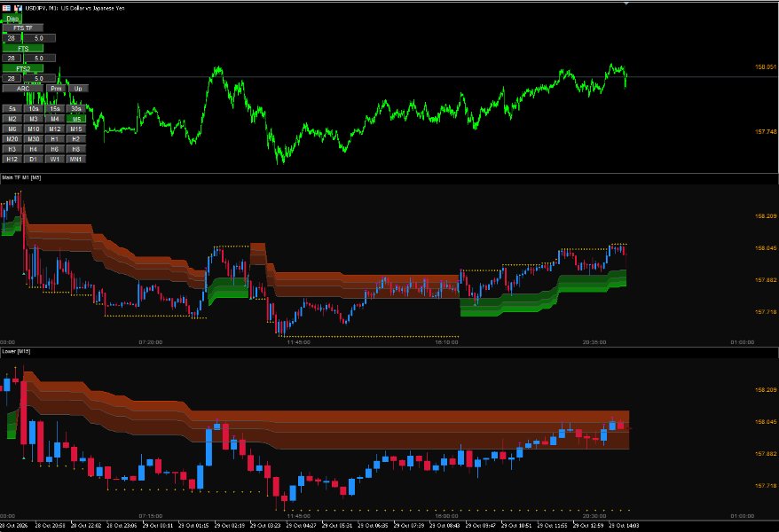This screenshot has width=779, height=532.
Task: Switch to the H1 timeframe
Action: [55, 139]
